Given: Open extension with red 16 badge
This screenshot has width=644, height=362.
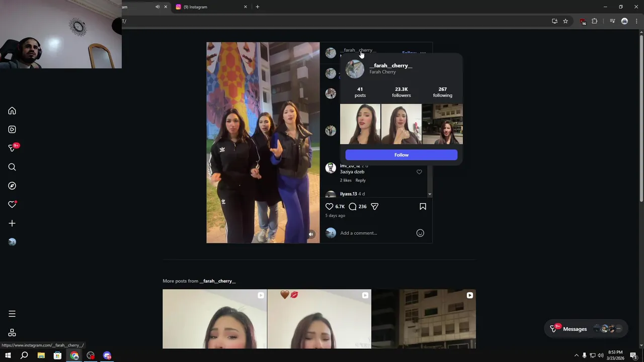Looking at the screenshot, I should (x=583, y=22).
